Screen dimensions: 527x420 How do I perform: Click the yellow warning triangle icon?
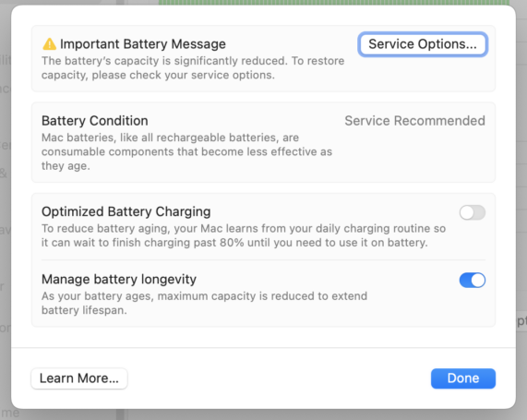pos(50,44)
